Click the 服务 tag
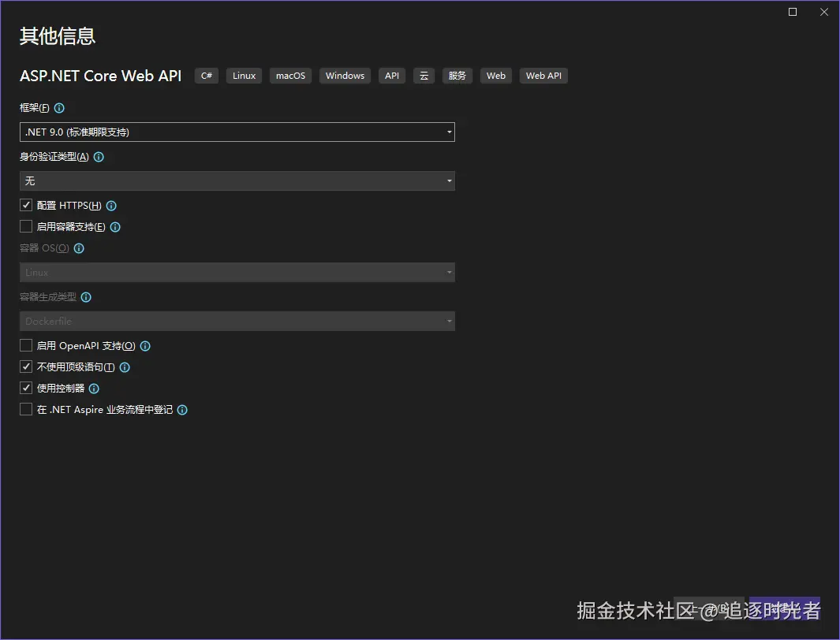This screenshot has height=640, width=840. click(x=457, y=76)
